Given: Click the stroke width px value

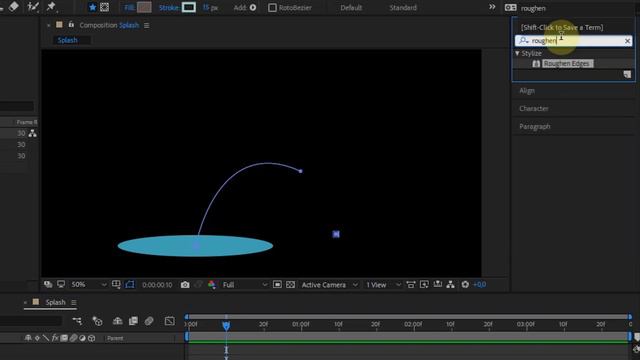Looking at the screenshot, I should tap(210, 7).
